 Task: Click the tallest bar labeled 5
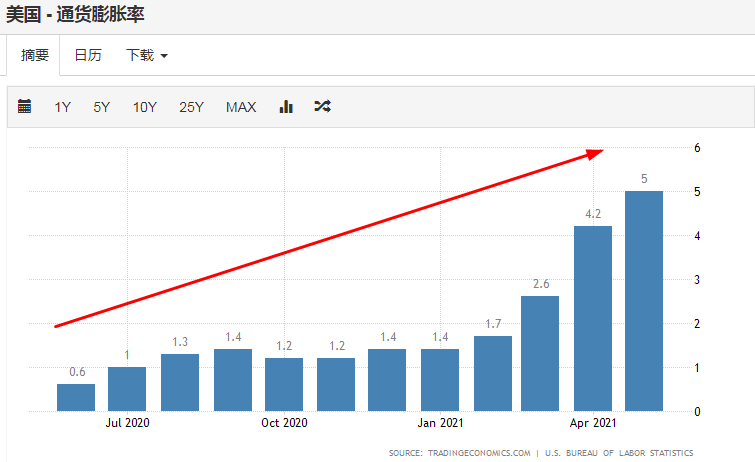click(644, 300)
